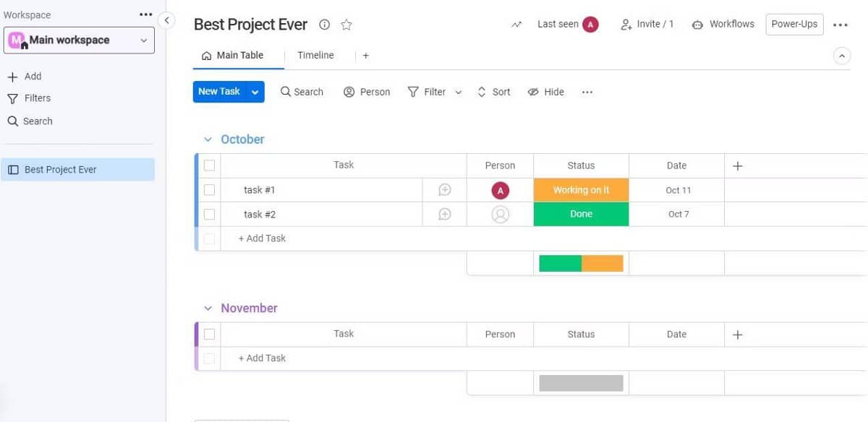Open board info icon next to title
The height and width of the screenshot is (422, 868).
[x=325, y=25]
